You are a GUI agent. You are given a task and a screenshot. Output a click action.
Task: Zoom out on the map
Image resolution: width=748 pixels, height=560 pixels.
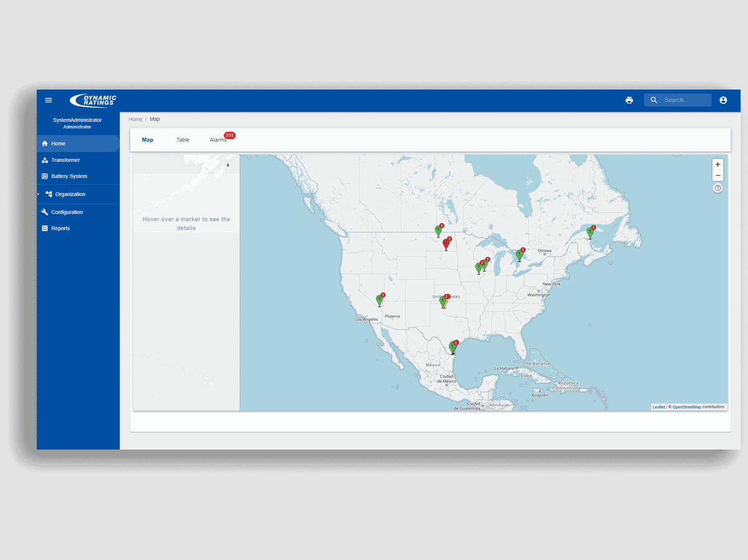point(718,176)
